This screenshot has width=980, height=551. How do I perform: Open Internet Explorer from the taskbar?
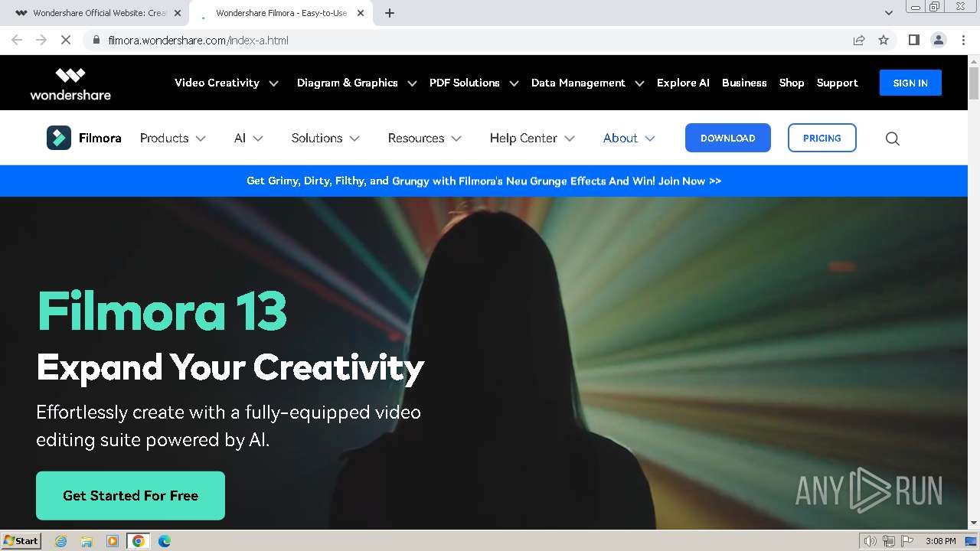(x=60, y=541)
